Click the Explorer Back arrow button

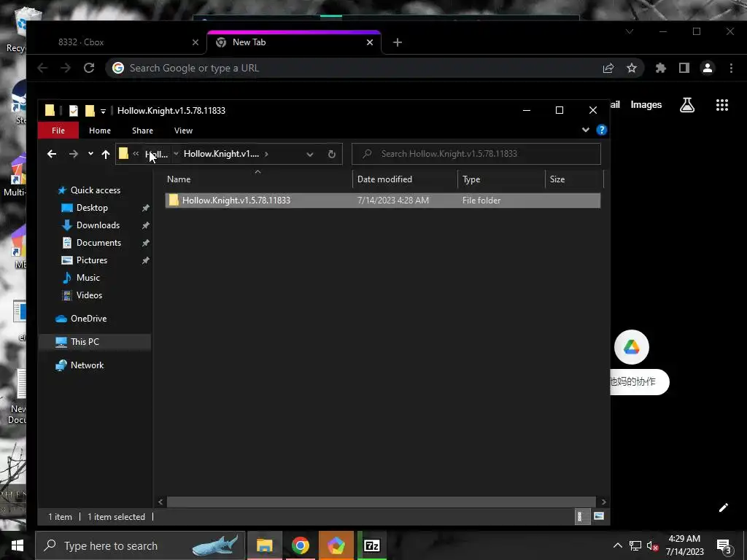tap(52, 154)
